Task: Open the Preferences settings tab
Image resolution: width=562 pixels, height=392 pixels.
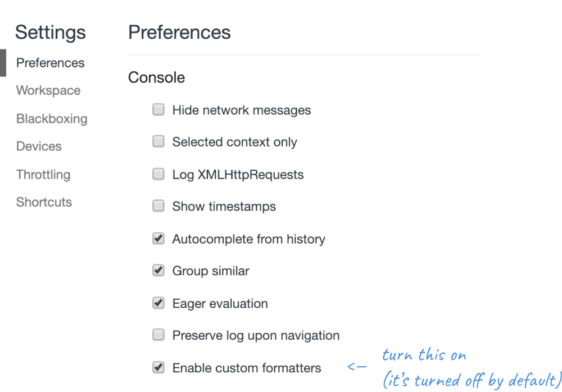Action: point(50,63)
